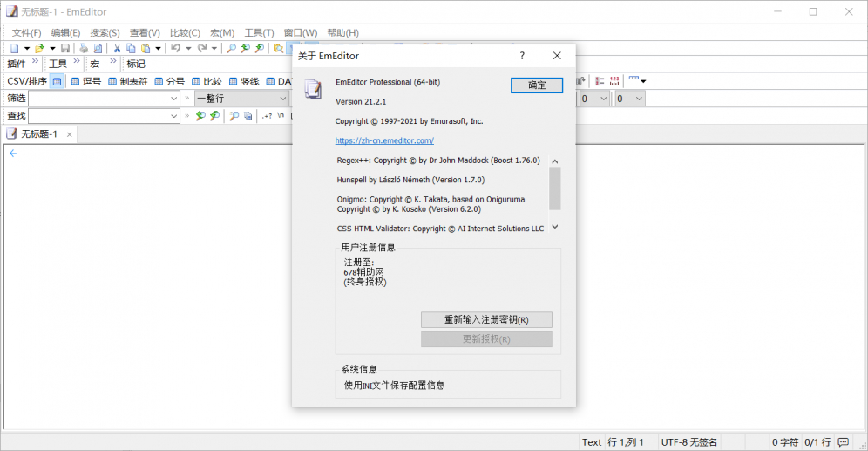Click the 123 ruler icon in CSV toolbar

(614, 81)
